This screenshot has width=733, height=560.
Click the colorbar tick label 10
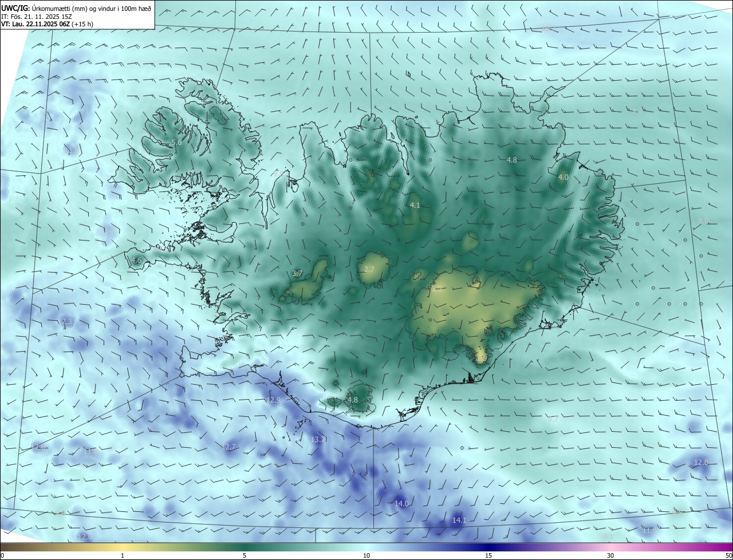366,555
